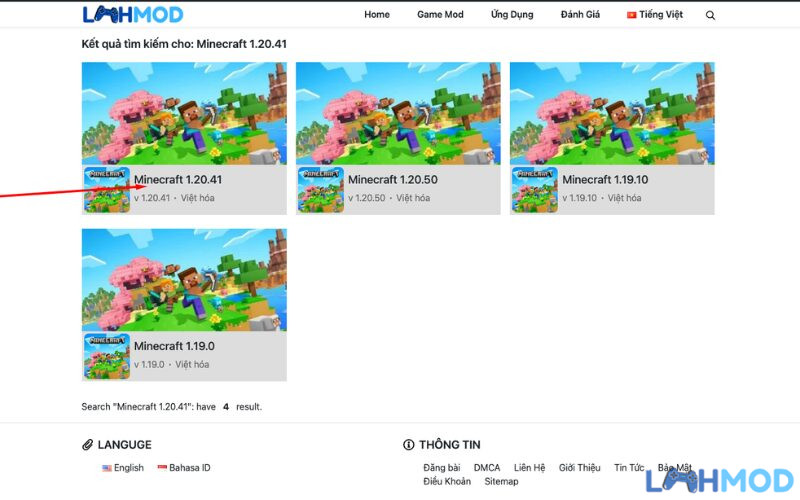Open the search magnifier icon
Image resolution: width=800 pixels, height=500 pixels.
710,15
